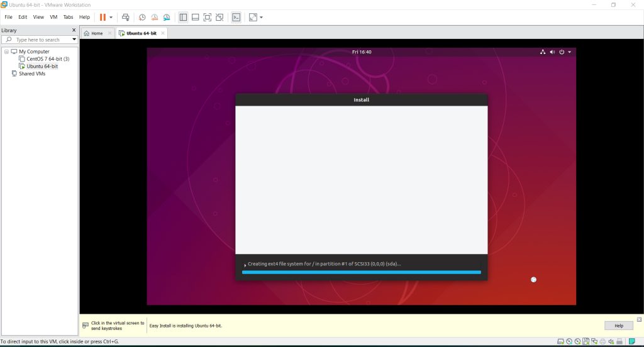Expand installer details triangle beside Creating ext4
The height and width of the screenshot is (347, 644).
click(245, 265)
